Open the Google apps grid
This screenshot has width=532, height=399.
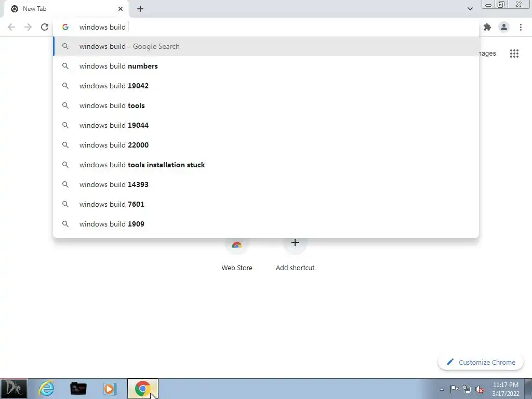coord(514,54)
